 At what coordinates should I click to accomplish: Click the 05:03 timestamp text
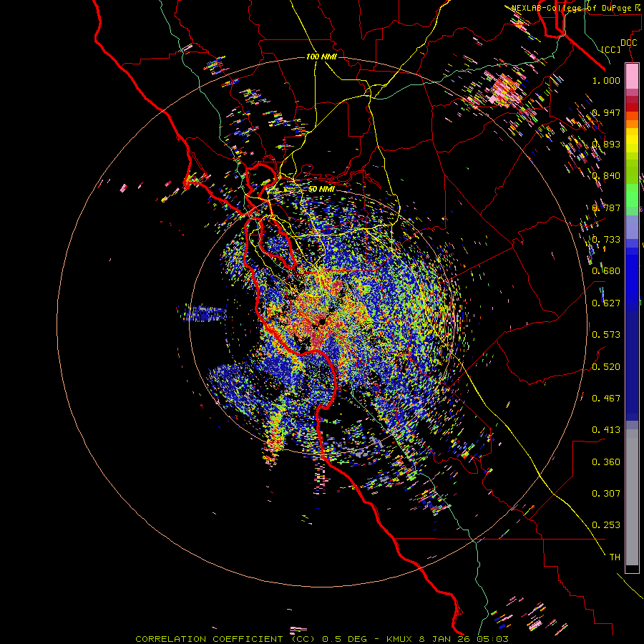click(x=492, y=639)
